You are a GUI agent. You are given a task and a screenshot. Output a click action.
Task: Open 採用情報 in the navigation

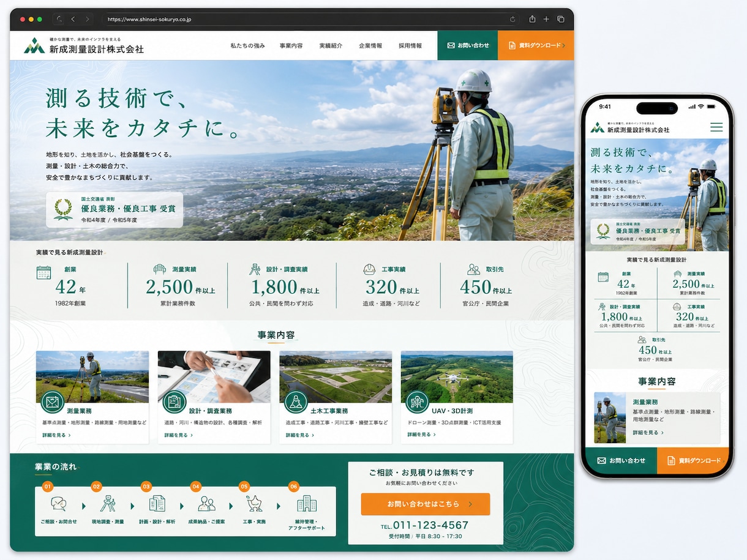click(x=410, y=46)
